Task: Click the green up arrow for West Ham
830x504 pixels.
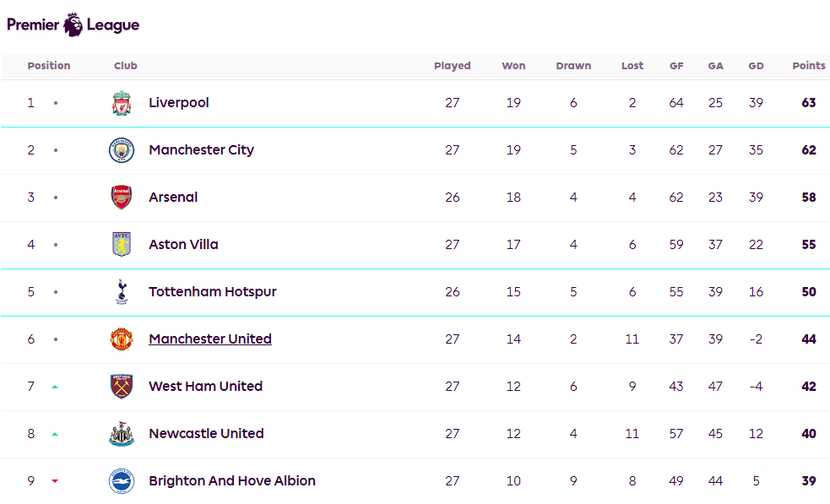Action: pyautogui.click(x=55, y=387)
